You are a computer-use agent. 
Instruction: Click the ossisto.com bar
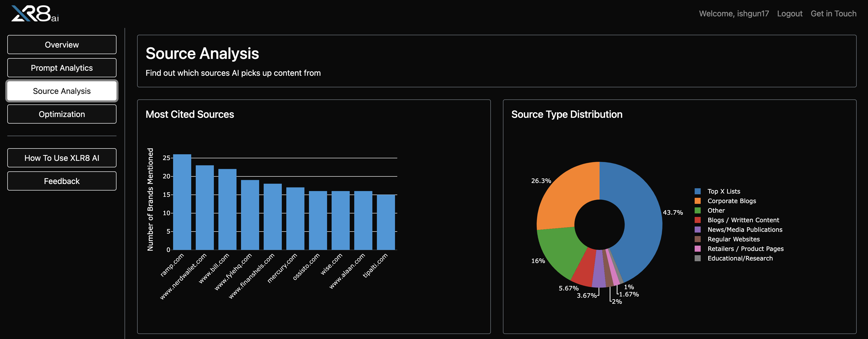[x=318, y=220]
